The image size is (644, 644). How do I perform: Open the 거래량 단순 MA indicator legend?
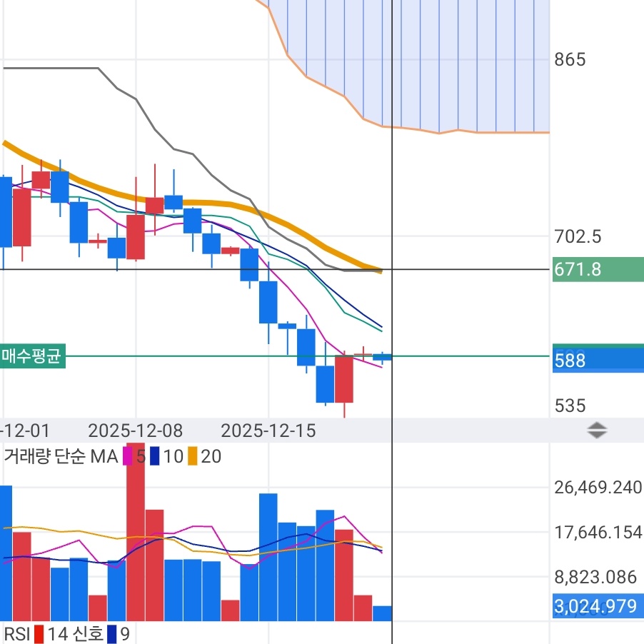61,456
